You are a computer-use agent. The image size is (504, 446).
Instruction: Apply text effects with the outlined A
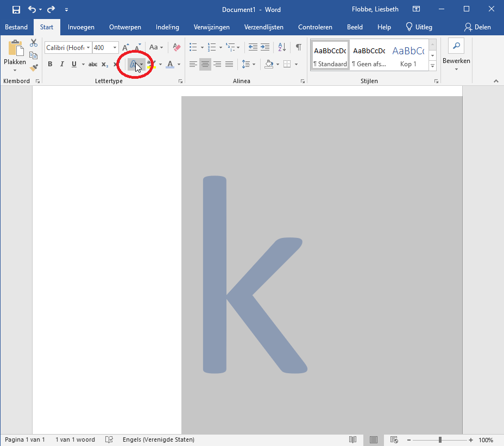pyautogui.click(x=133, y=64)
